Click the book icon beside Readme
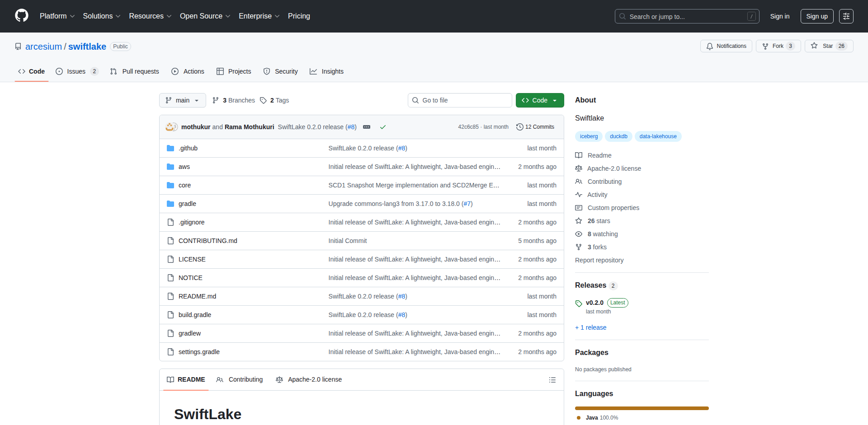868x425 pixels. (579, 155)
